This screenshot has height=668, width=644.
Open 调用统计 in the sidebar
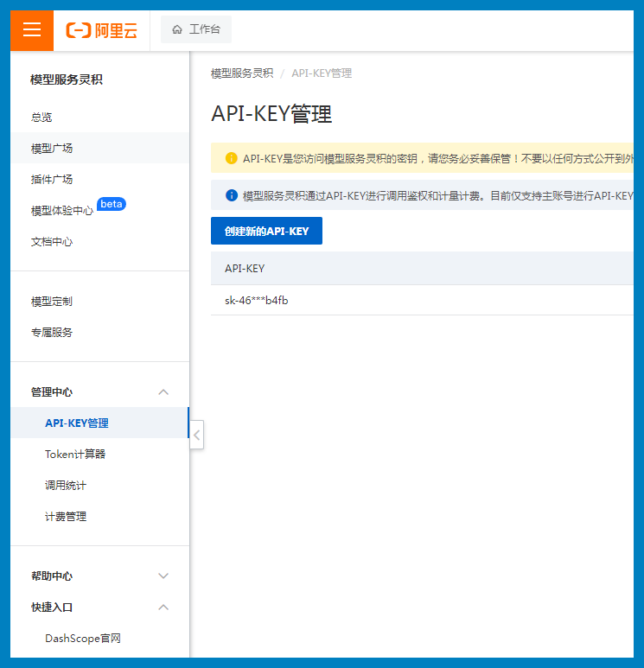click(66, 486)
